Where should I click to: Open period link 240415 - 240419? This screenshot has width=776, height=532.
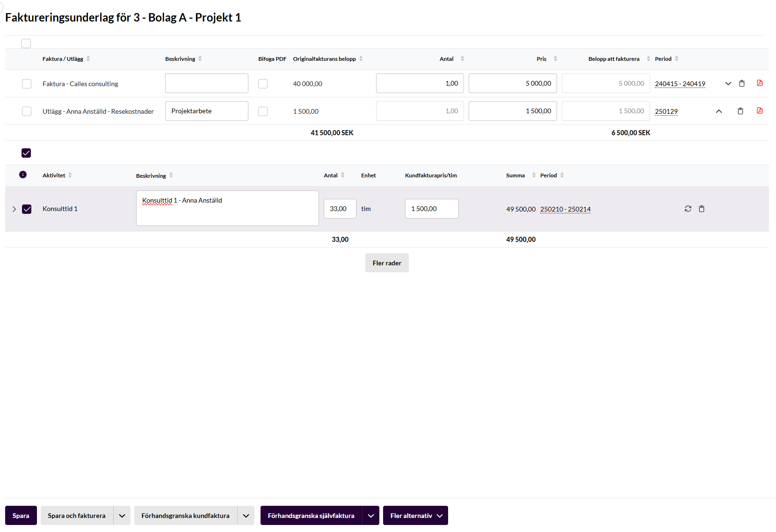(680, 84)
